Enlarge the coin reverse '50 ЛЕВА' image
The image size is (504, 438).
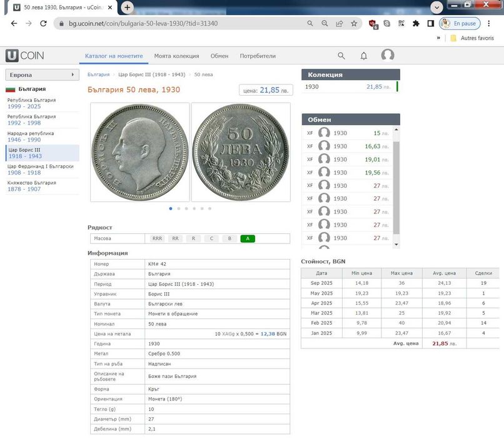[241, 152]
